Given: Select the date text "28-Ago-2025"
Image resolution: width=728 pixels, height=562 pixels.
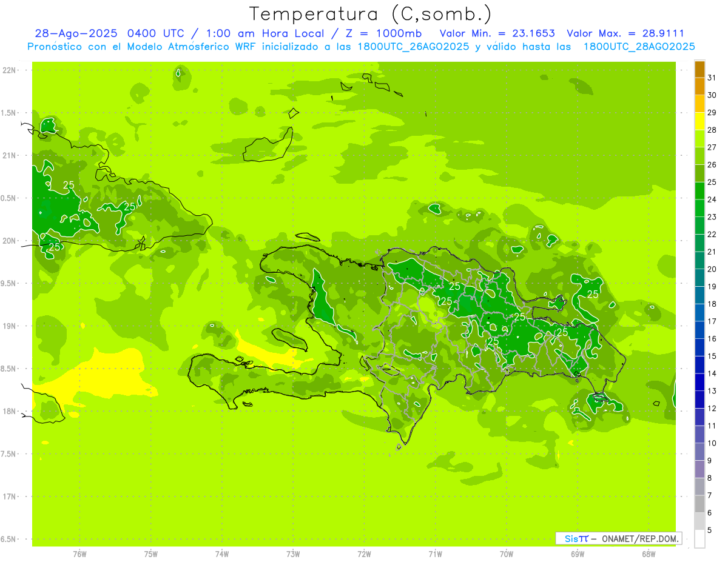Looking at the screenshot, I should (x=76, y=33).
